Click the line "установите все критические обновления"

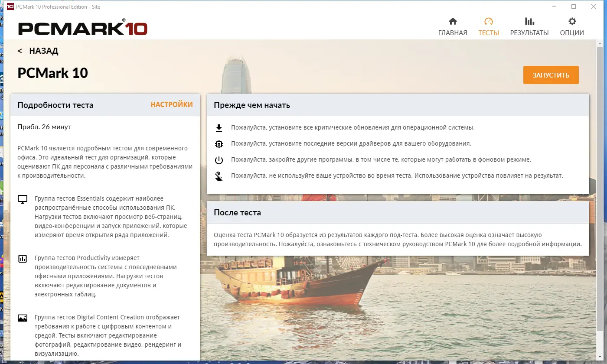(x=353, y=128)
